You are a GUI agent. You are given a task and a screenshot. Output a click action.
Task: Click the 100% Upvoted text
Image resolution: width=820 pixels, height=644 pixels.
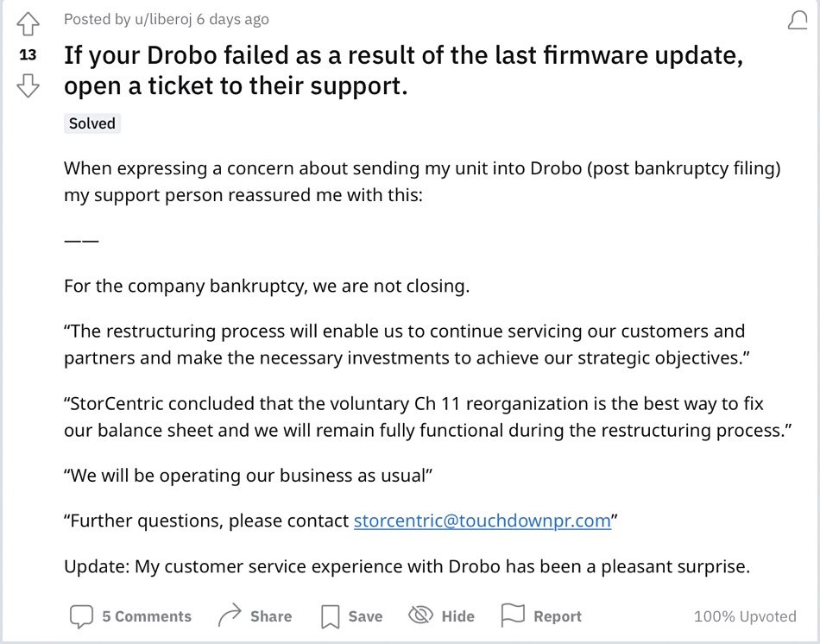pos(745,616)
